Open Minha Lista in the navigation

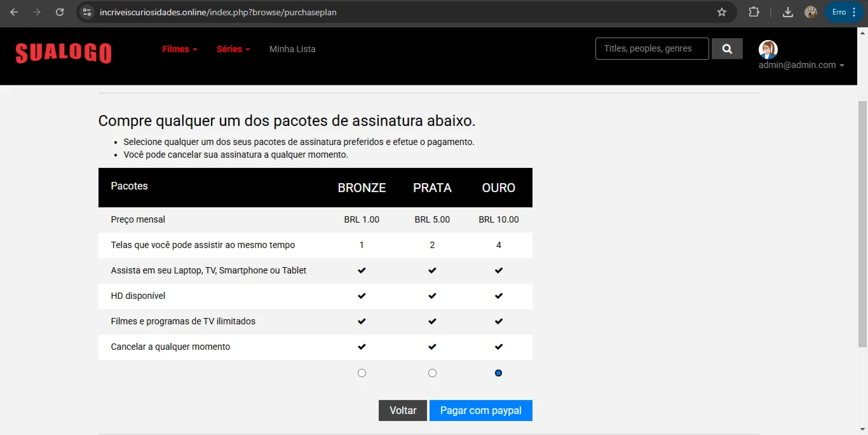pyautogui.click(x=292, y=49)
